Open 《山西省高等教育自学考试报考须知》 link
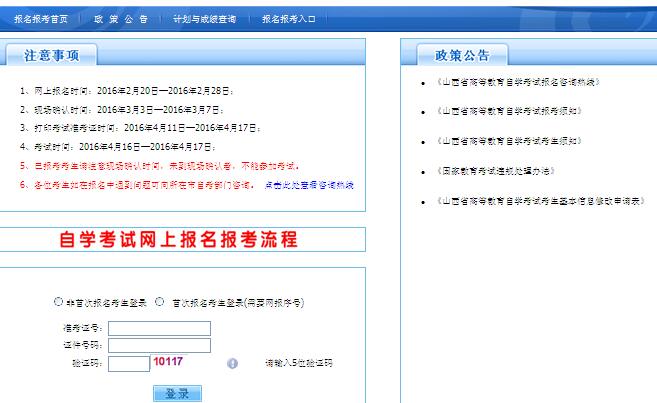This screenshot has width=657, height=403. [x=509, y=111]
